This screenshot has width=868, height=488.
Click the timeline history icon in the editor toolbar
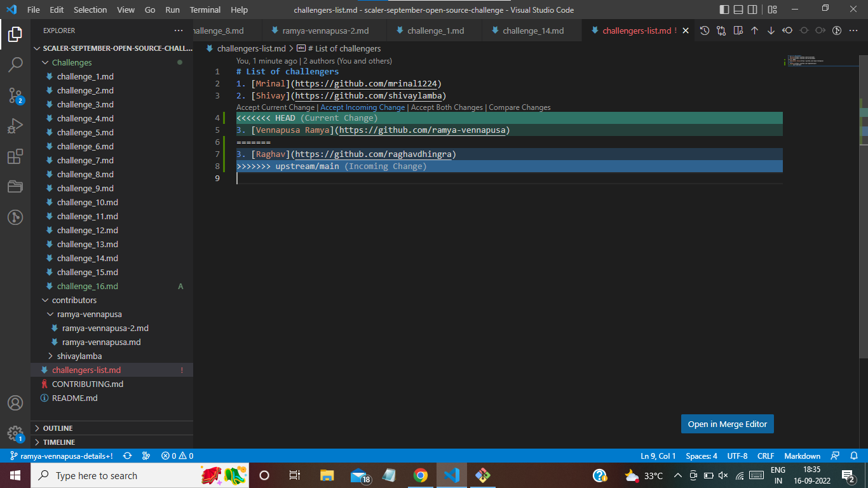click(x=705, y=30)
